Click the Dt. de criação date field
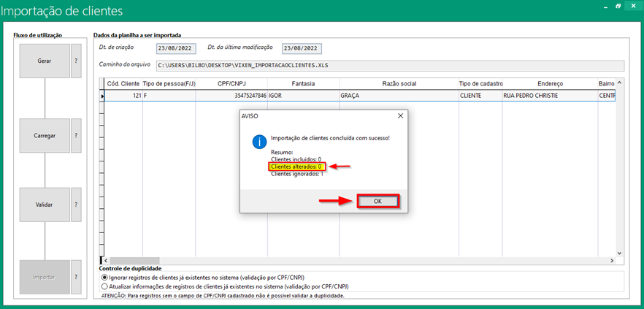The image size is (644, 309). (175, 48)
